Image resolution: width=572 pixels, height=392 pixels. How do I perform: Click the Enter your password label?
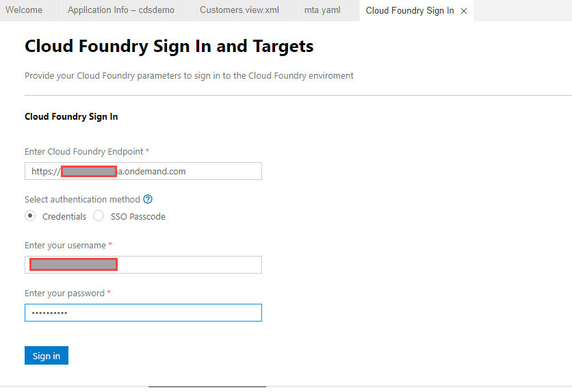pyautogui.click(x=64, y=293)
